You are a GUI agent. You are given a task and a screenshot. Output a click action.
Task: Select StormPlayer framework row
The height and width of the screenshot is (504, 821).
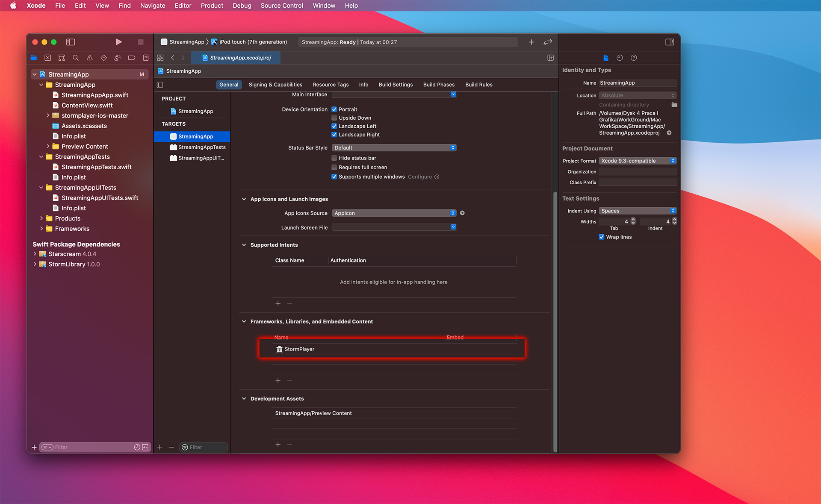pos(394,349)
